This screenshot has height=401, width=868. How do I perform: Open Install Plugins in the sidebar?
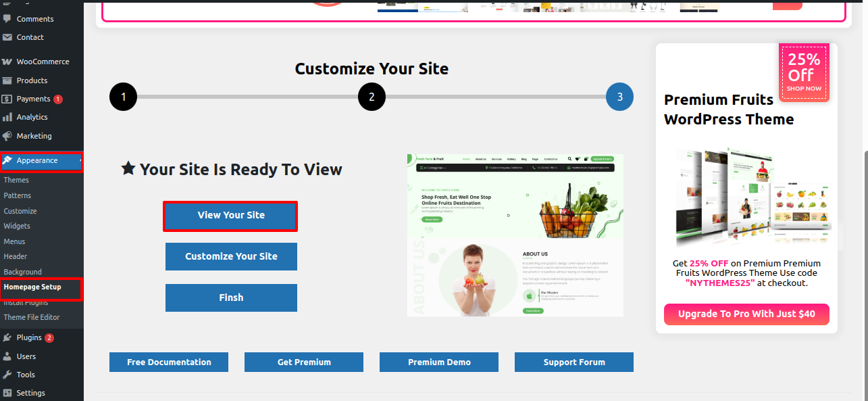(x=26, y=302)
